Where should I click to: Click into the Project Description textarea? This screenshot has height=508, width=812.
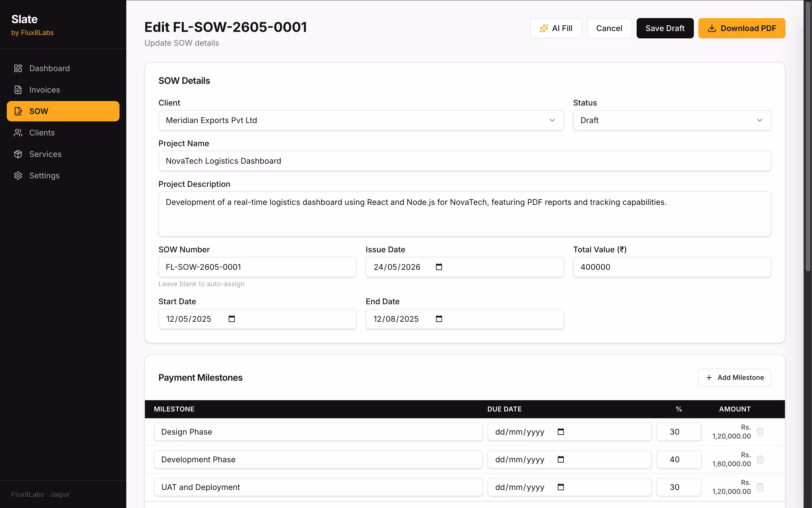click(465, 214)
